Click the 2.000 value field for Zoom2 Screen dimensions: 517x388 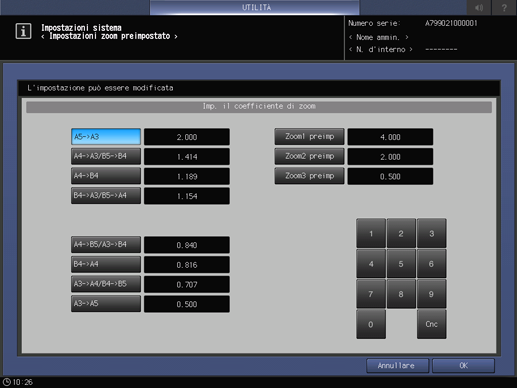(390, 157)
